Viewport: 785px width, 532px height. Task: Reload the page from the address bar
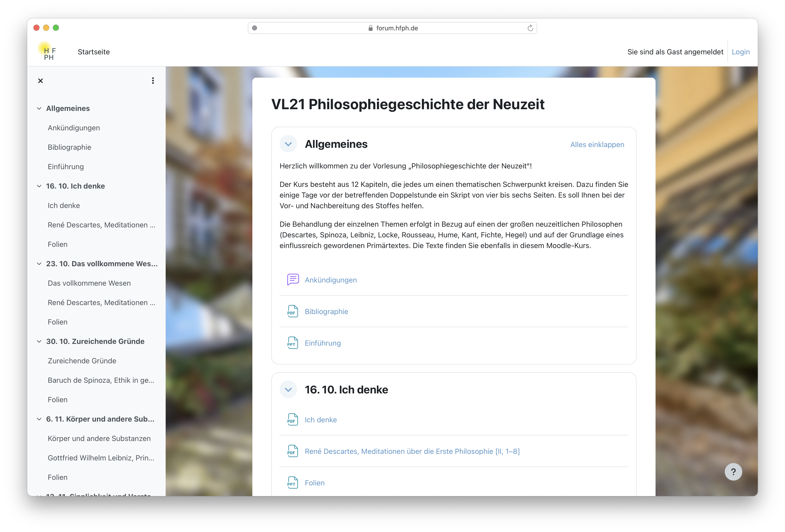[530, 28]
